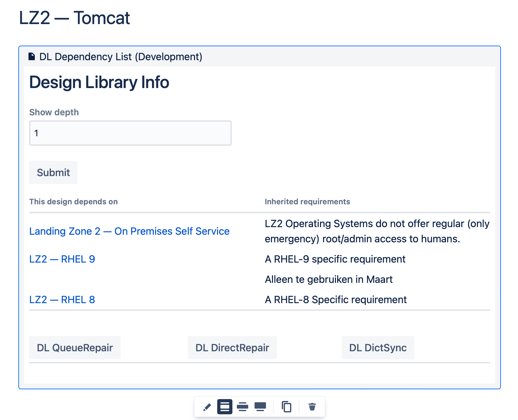Click the document icon in macro header
Image resolution: width=518 pixels, height=420 pixels.
32,57
